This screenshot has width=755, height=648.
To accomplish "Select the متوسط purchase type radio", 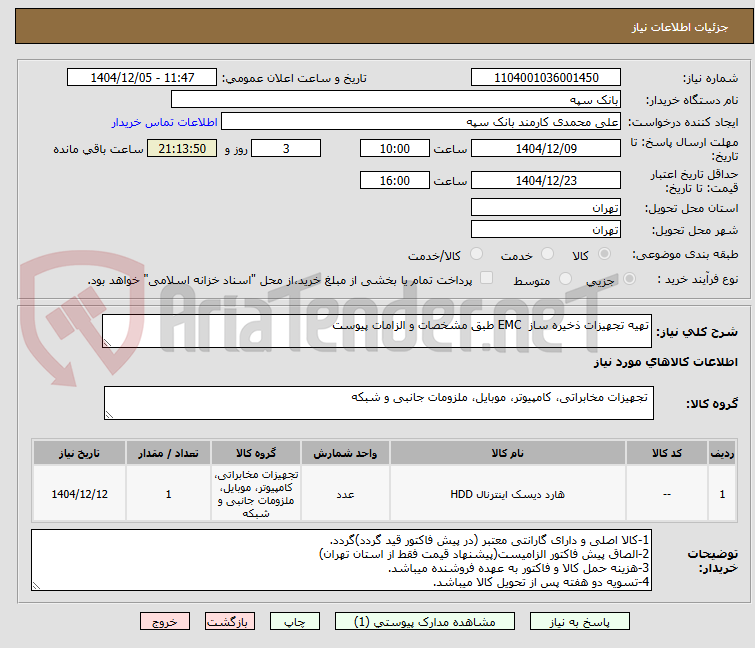I will (x=565, y=279).
